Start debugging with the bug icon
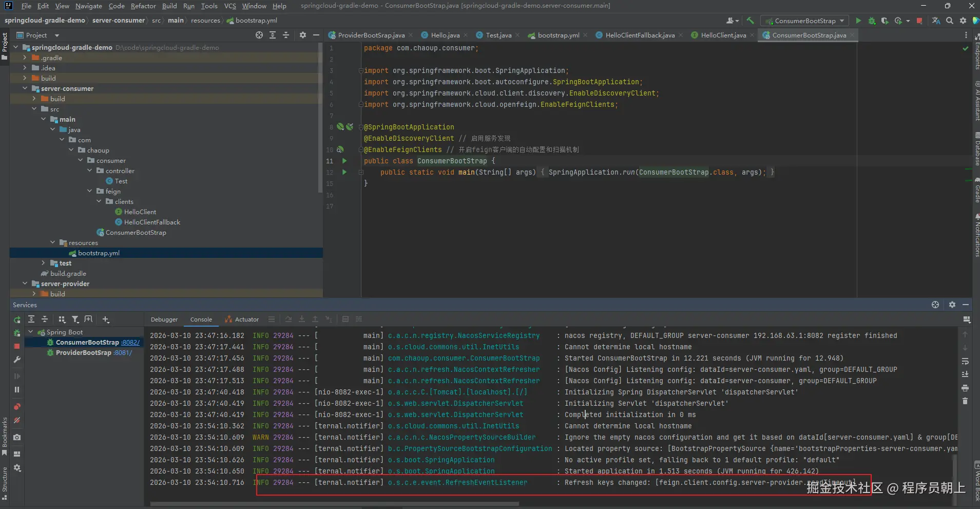980x509 pixels. [872, 21]
